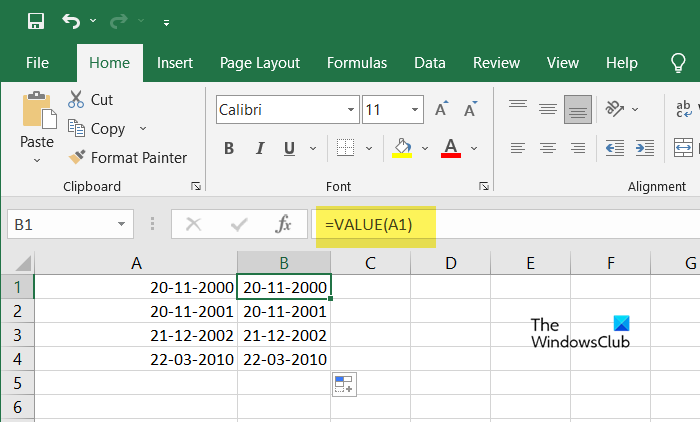Toggle Italic formatting
Screen dimensions: 700x422
[260, 148]
